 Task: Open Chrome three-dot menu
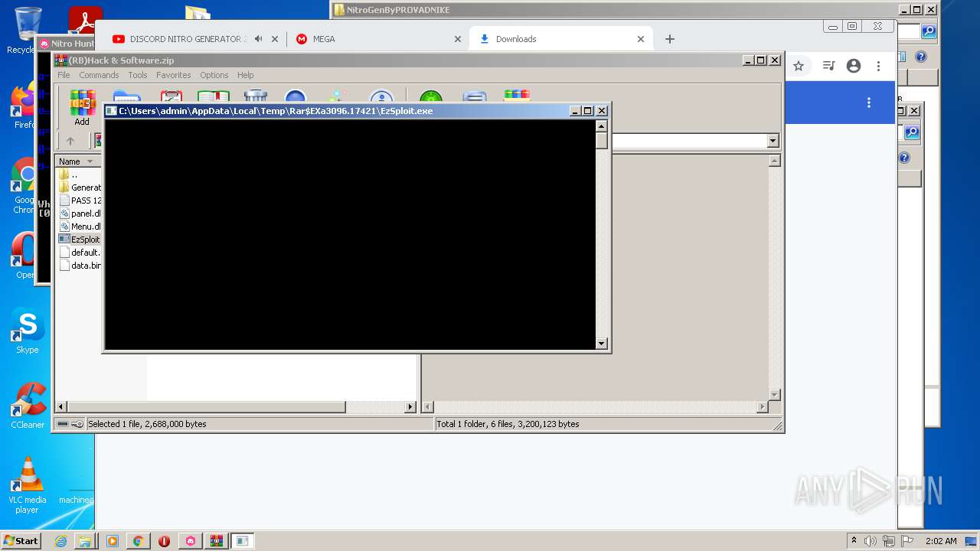pyautogui.click(x=879, y=66)
